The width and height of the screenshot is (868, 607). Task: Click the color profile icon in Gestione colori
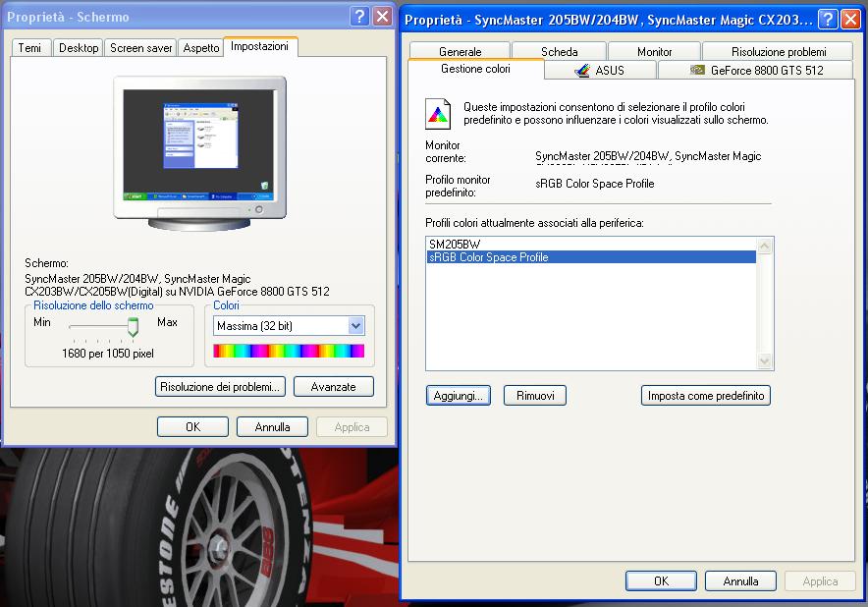click(x=438, y=114)
